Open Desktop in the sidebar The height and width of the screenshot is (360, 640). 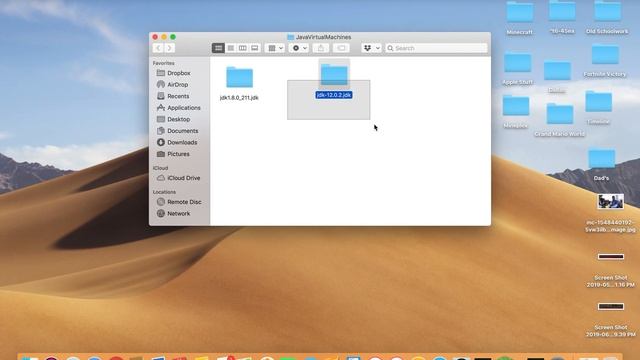[x=179, y=119]
